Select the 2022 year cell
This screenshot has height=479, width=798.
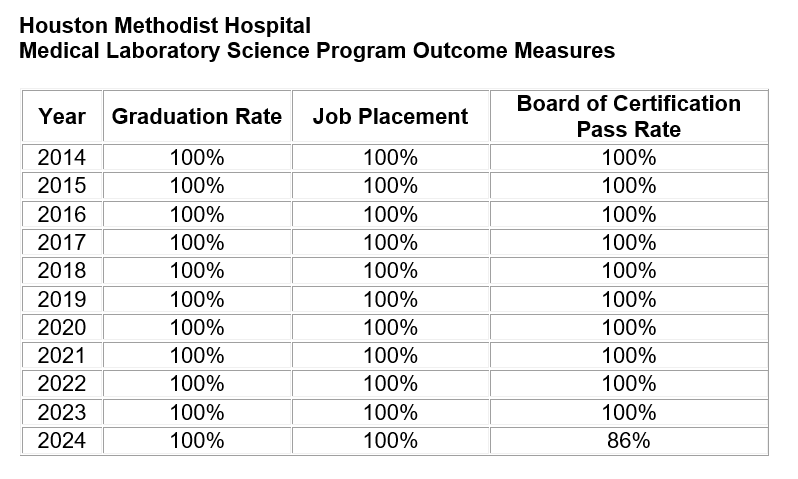(62, 383)
